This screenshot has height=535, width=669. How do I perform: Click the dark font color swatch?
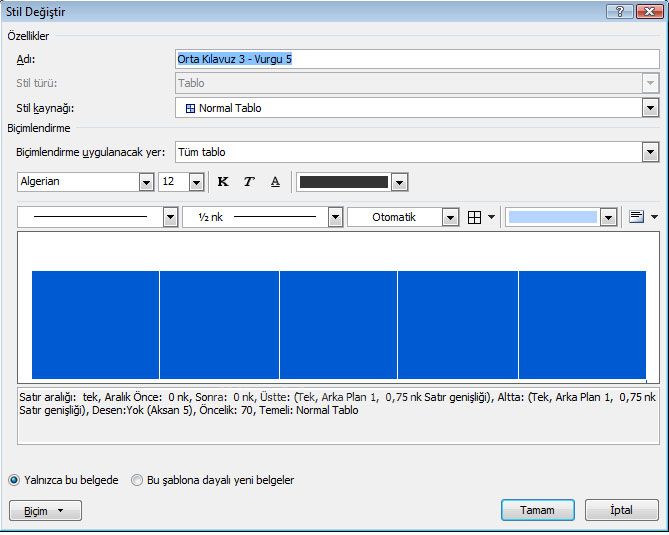[x=344, y=182]
